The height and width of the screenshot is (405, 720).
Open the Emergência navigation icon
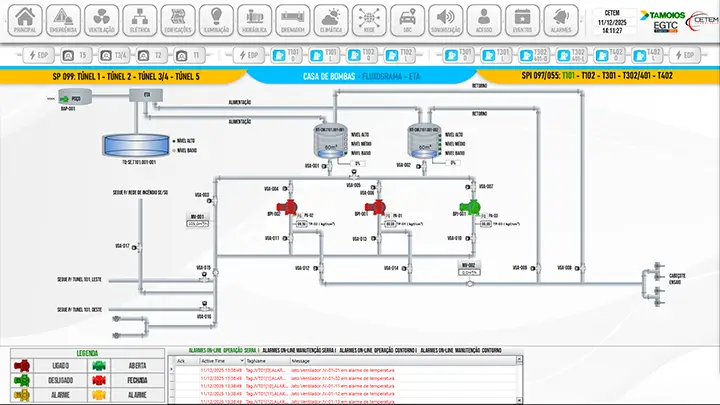pos(64,19)
